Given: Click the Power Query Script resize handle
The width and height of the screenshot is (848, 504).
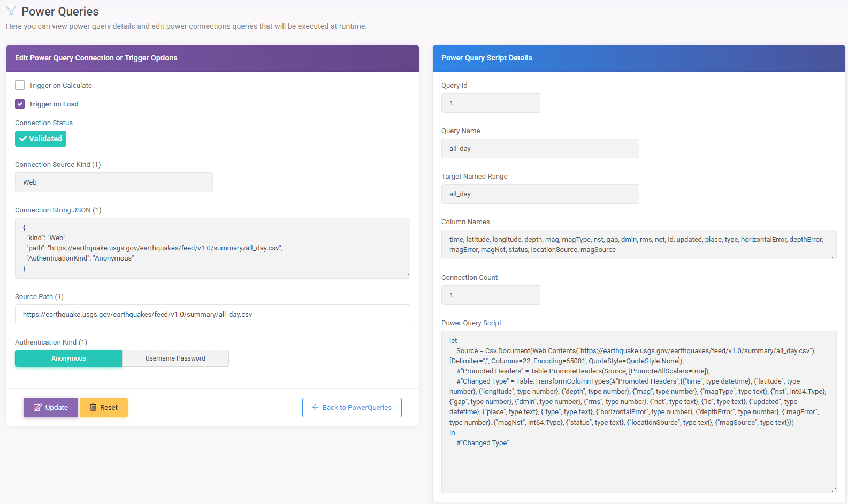Looking at the screenshot, I should point(834,490).
